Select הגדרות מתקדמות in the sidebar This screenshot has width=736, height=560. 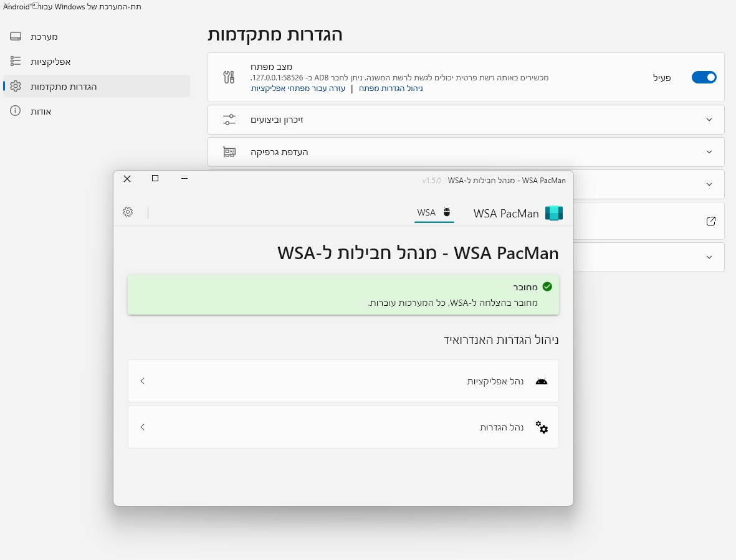point(96,87)
